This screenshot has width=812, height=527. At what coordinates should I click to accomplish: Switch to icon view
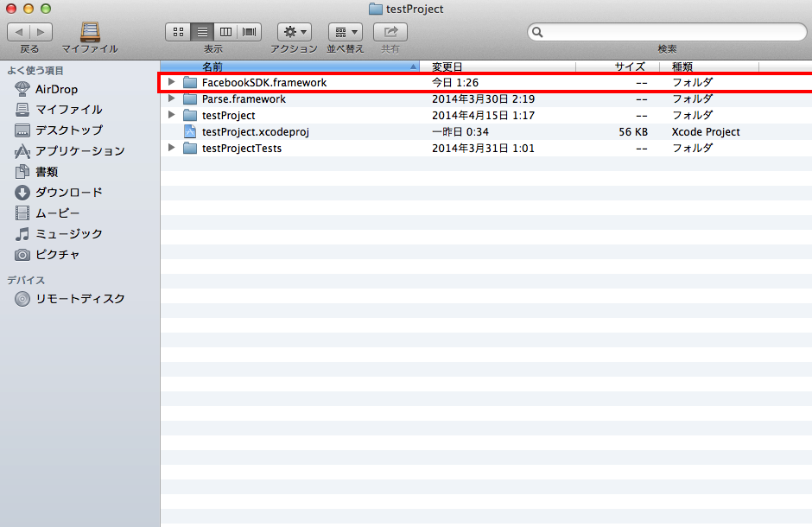[178, 32]
